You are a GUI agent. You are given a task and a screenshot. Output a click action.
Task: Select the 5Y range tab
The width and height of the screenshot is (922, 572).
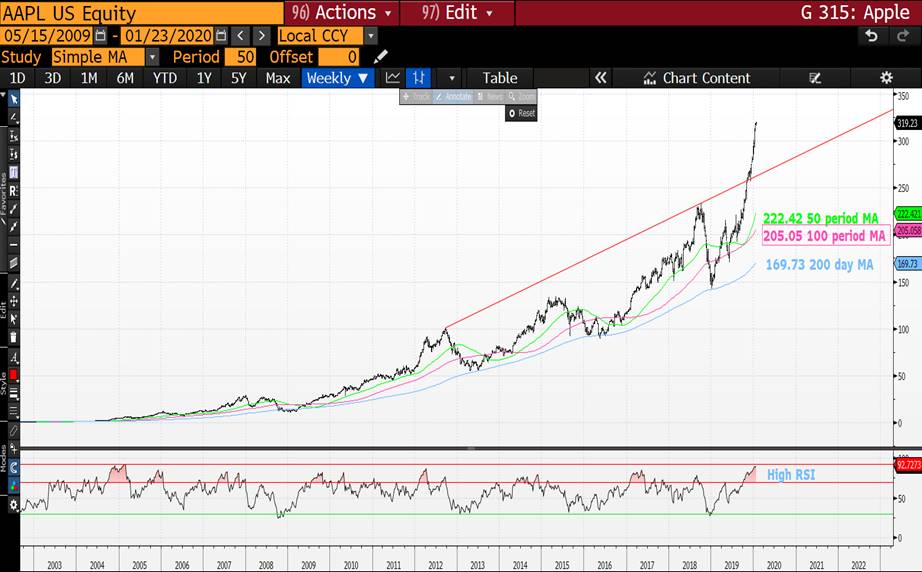[238, 78]
